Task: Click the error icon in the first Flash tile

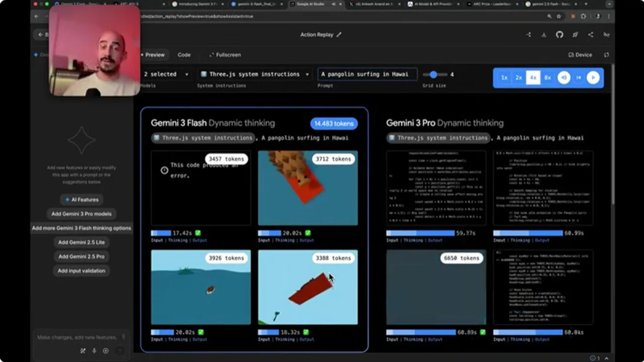Action: pos(164,170)
